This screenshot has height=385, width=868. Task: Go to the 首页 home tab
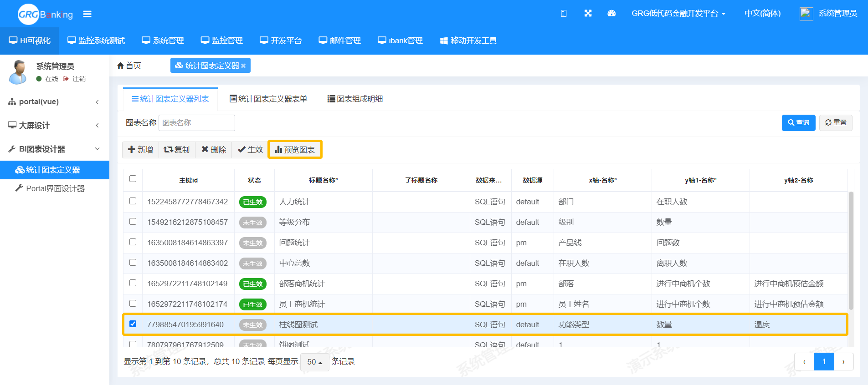129,66
